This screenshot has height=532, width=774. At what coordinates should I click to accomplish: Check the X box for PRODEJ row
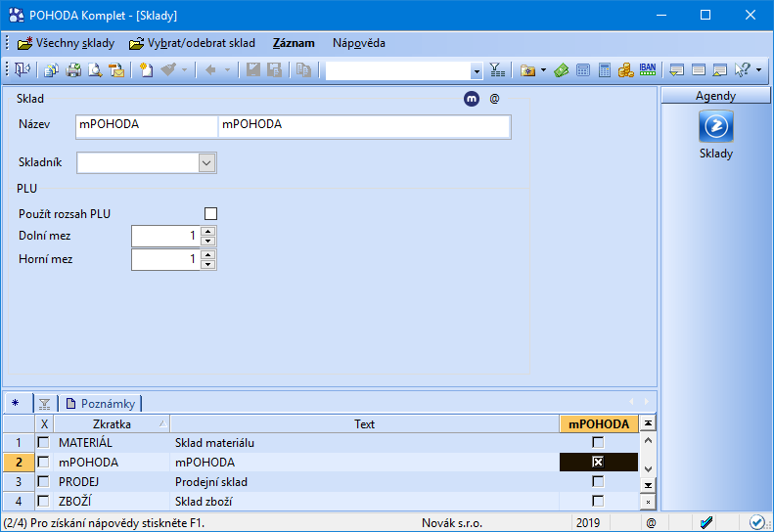pyautogui.click(x=43, y=481)
